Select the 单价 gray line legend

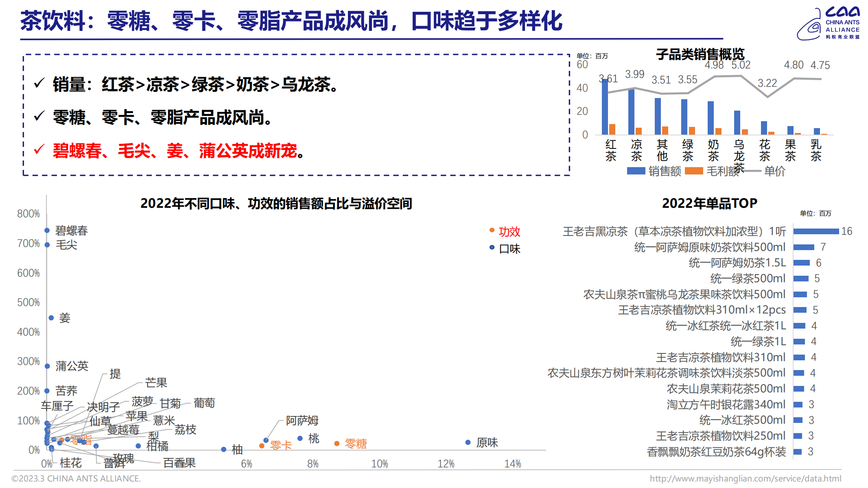tap(752, 171)
